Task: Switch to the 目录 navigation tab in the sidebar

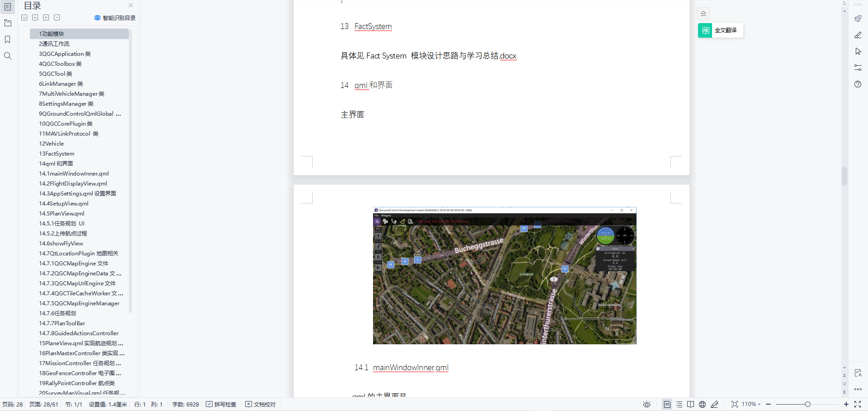Action: [8, 7]
